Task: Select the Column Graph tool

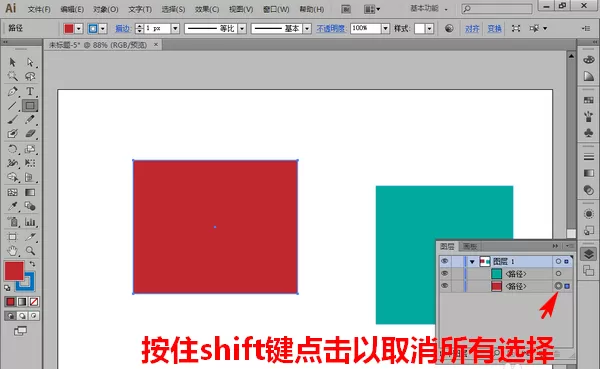Action: [x=30, y=222]
